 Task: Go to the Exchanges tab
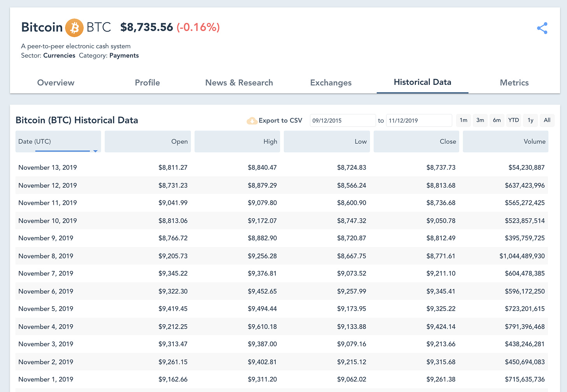(x=331, y=83)
